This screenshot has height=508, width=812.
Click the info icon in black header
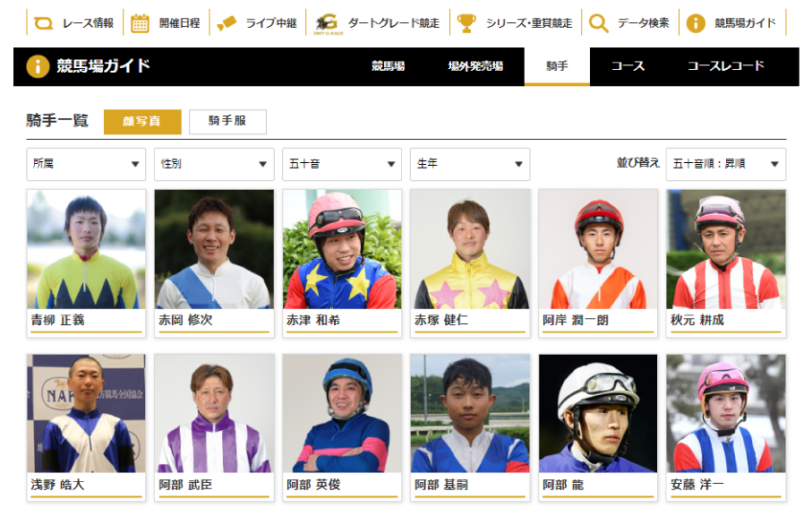click(38, 66)
